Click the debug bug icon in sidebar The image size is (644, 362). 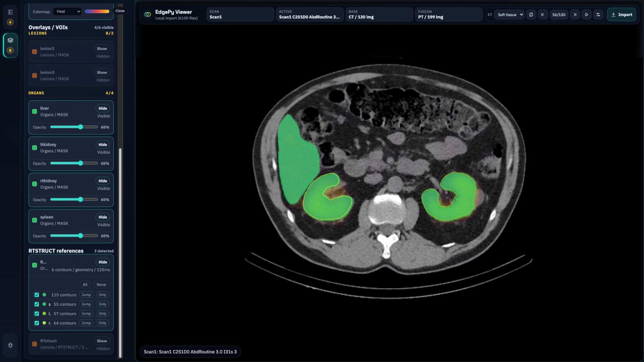[10, 345]
